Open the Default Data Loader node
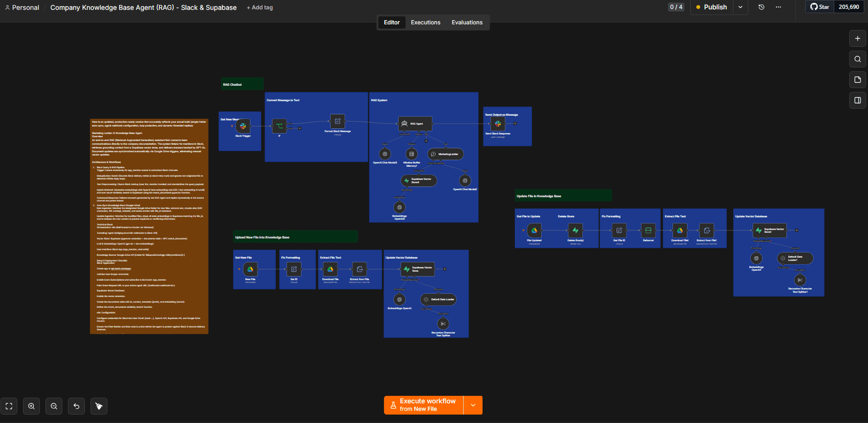The height and width of the screenshot is (423, 868). [438, 299]
